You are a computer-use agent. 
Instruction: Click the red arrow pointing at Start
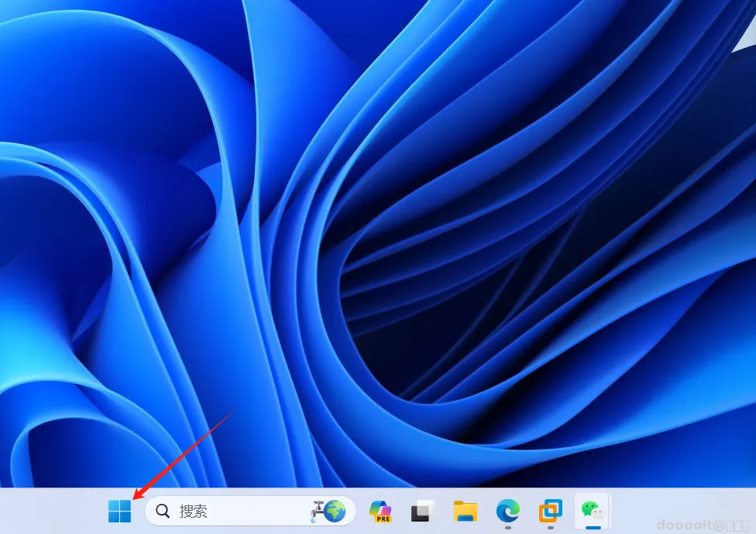pos(182,454)
